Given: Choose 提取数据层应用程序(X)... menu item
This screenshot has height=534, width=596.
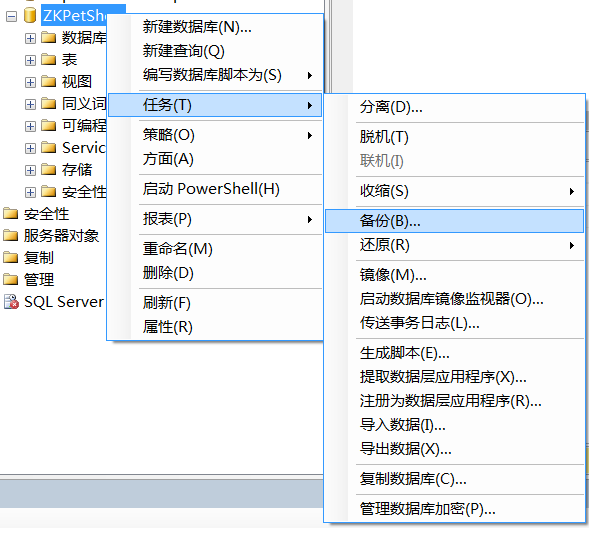Looking at the screenshot, I should [x=455, y=377].
